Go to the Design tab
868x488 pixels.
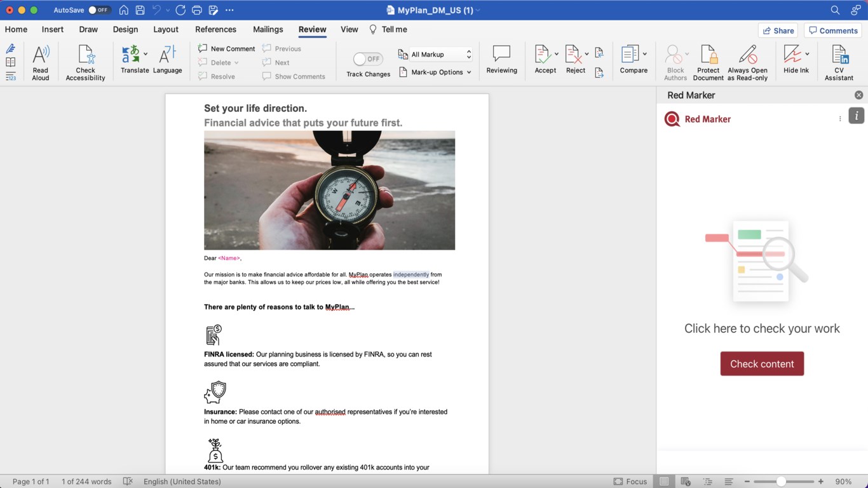point(125,29)
